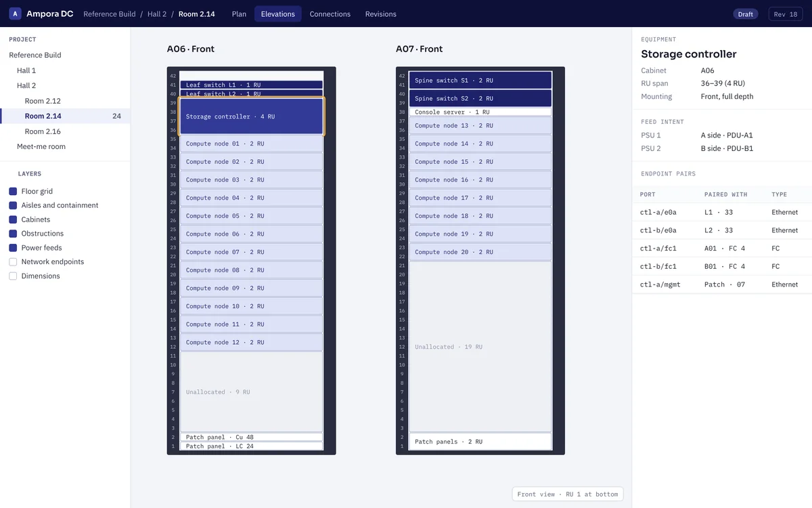Open Room 2.12 in the sidebar
The height and width of the screenshot is (508, 812).
(x=65, y=101)
